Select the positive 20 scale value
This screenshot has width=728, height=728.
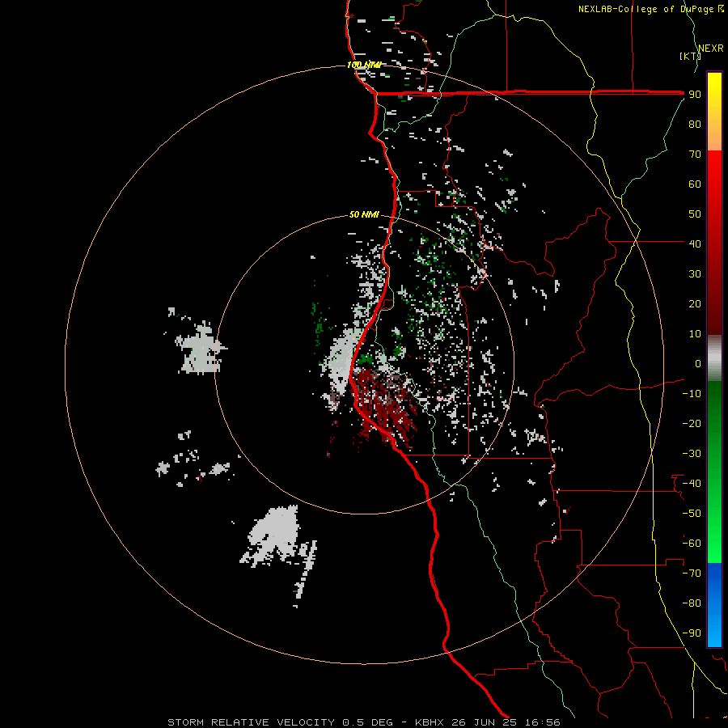click(695, 304)
